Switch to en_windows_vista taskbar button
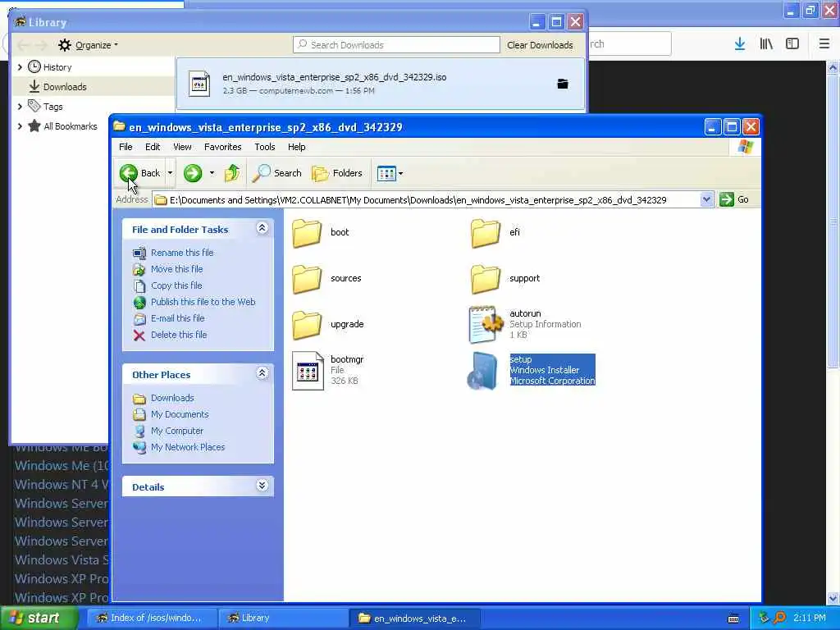Image resolution: width=840 pixels, height=630 pixels. (x=414, y=619)
